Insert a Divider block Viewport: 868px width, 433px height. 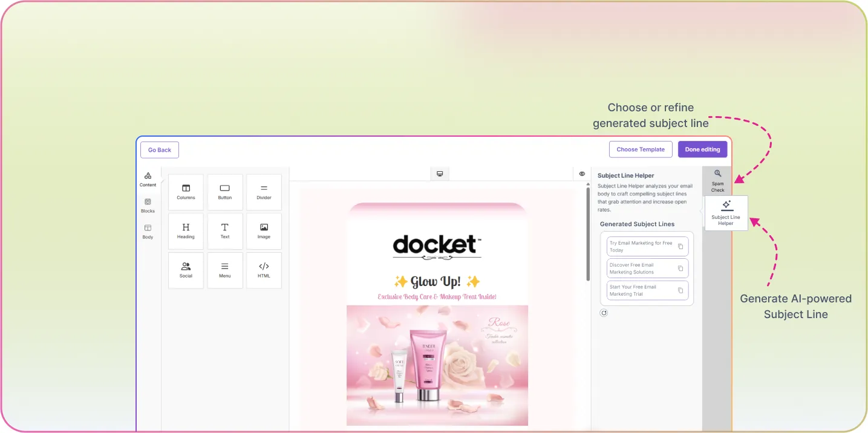(264, 192)
